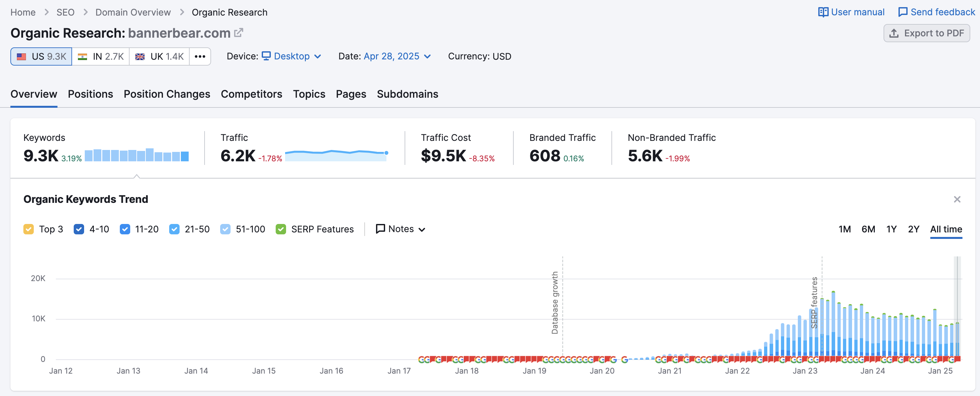Click the Traffic sparkline end point
The image size is (980, 396).
pyautogui.click(x=386, y=153)
